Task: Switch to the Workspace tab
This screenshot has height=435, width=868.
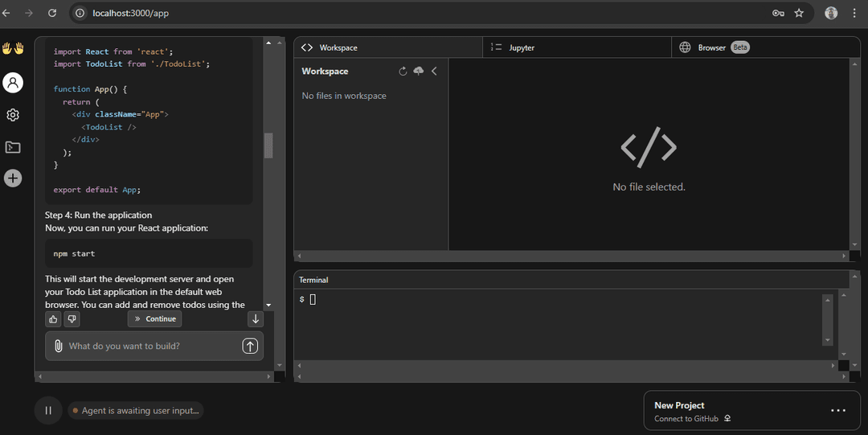Action: click(387, 47)
